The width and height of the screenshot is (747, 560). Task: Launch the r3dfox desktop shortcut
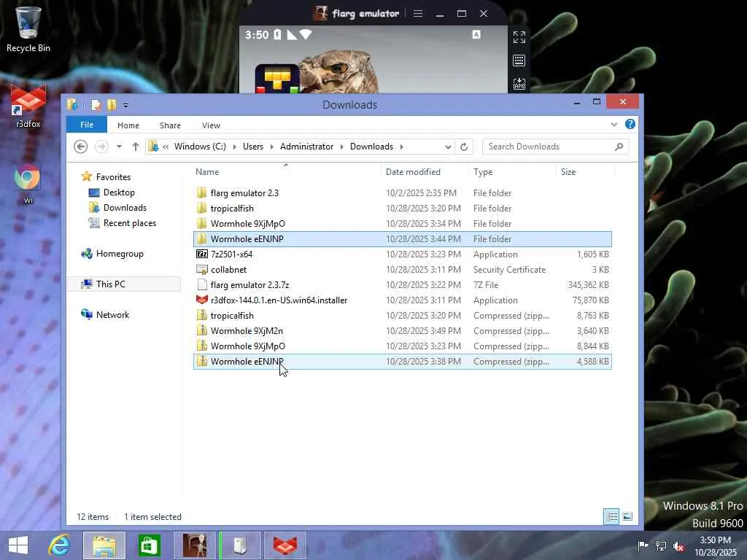coord(28,106)
